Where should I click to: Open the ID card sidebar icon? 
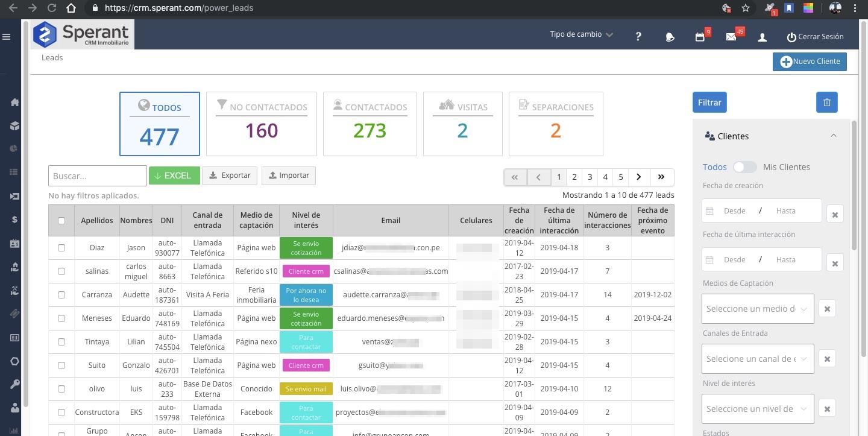coord(15,243)
